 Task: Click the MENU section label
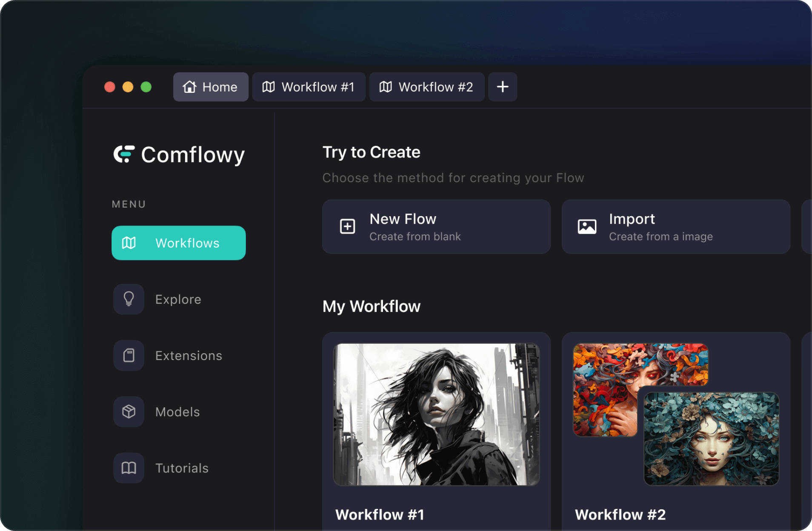coord(129,204)
